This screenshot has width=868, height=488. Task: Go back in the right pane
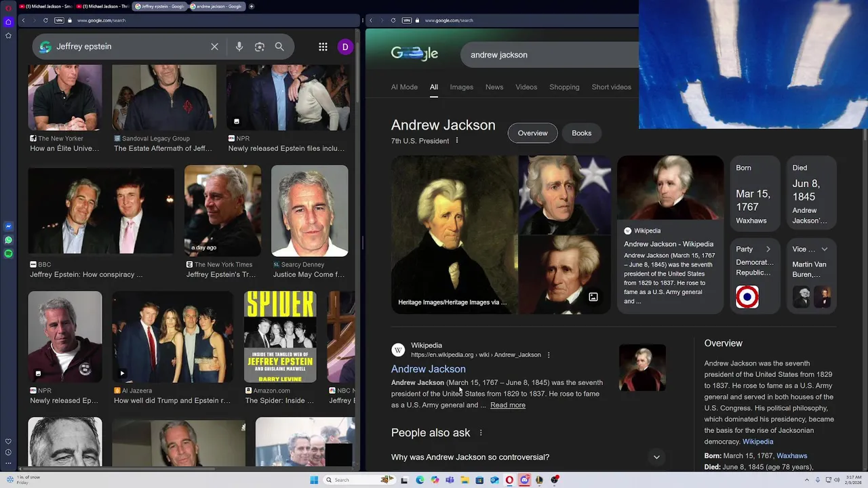tap(371, 20)
